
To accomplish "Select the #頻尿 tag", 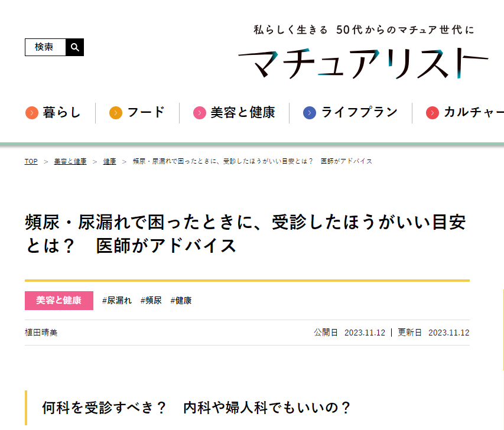I will 151,301.
